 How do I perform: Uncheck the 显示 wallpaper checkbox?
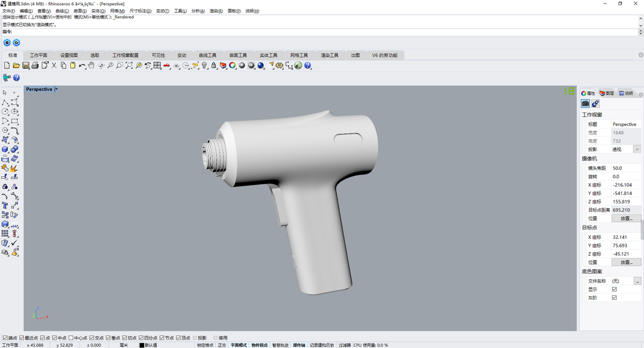click(x=614, y=289)
